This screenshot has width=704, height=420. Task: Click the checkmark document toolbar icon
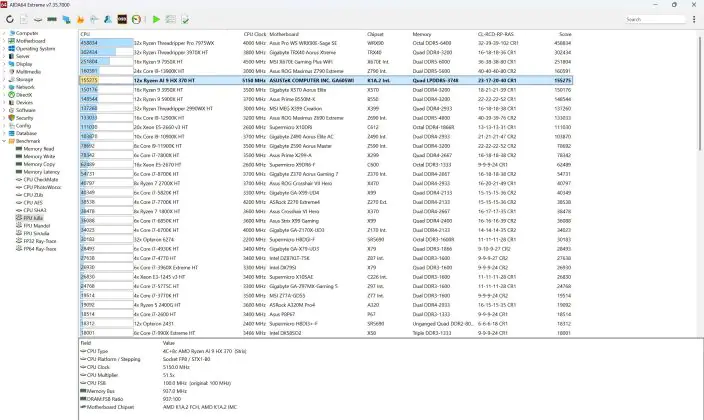tap(185, 19)
